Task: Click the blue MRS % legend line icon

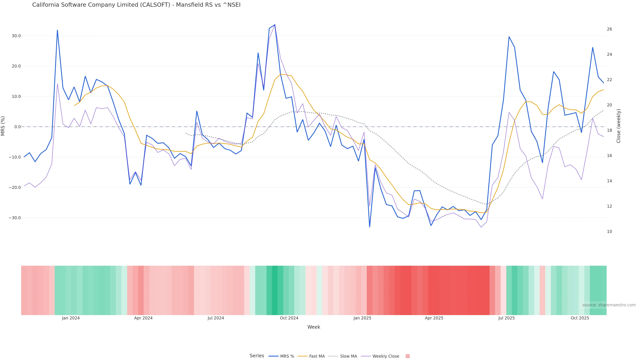Action: pos(273,356)
